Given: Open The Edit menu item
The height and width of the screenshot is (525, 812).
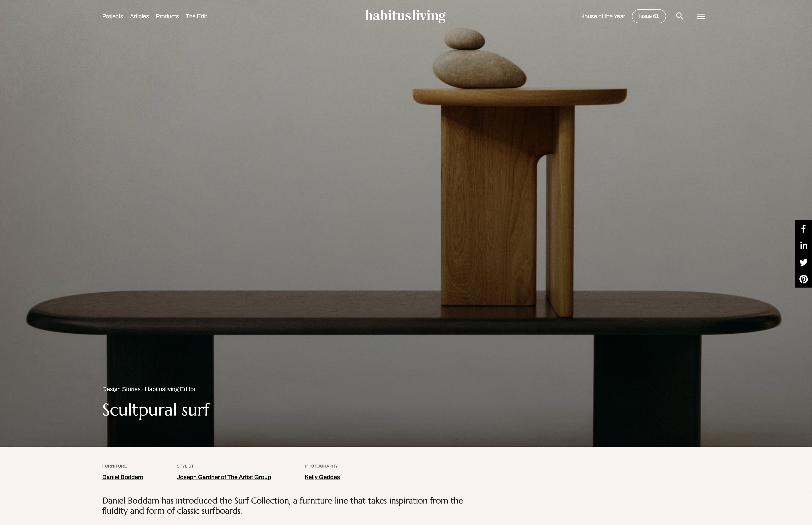Looking at the screenshot, I should pos(196,16).
